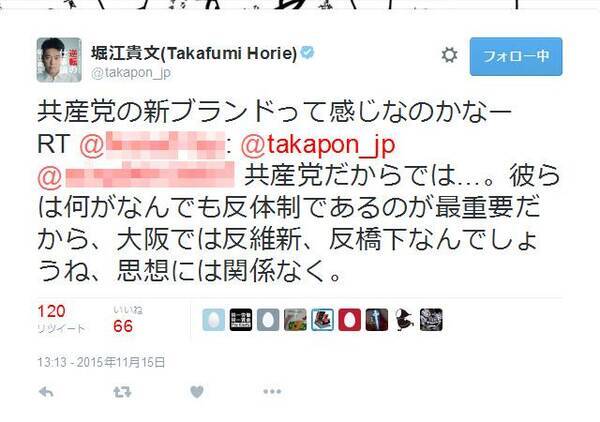This screenshot has width=600, height=422.
Task: Follow the red @takapon_jp mention in tweet
Action: (318, 145)
